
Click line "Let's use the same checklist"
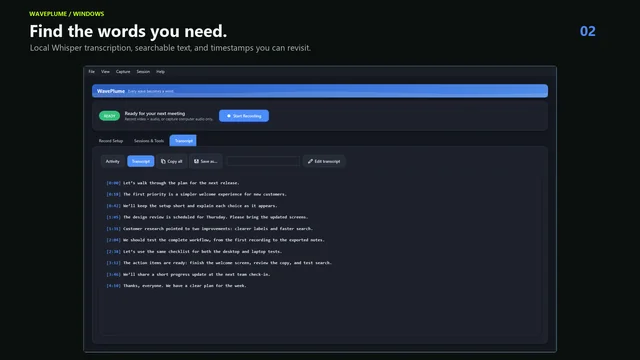(202, 251)
